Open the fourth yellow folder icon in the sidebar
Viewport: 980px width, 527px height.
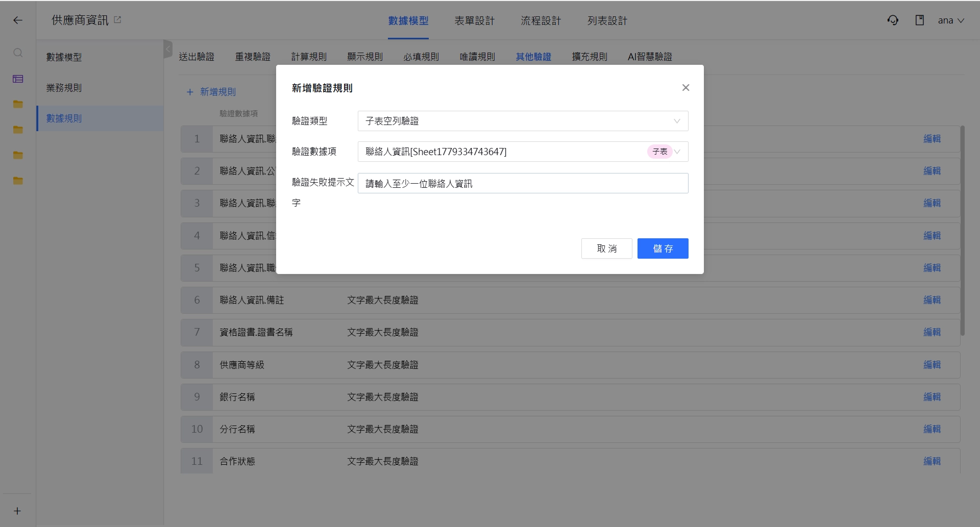click(18, 181)
